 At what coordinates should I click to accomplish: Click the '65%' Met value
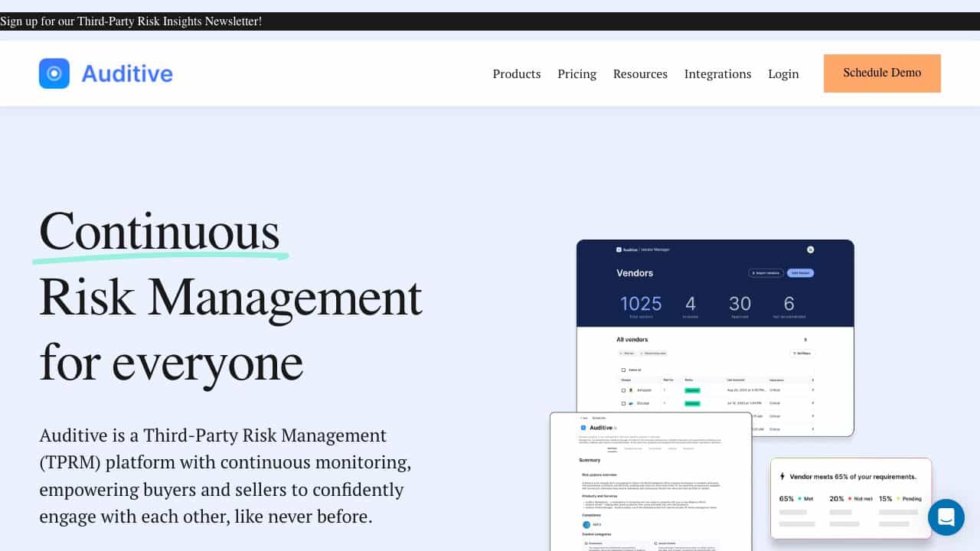click(x=786, y=498)
